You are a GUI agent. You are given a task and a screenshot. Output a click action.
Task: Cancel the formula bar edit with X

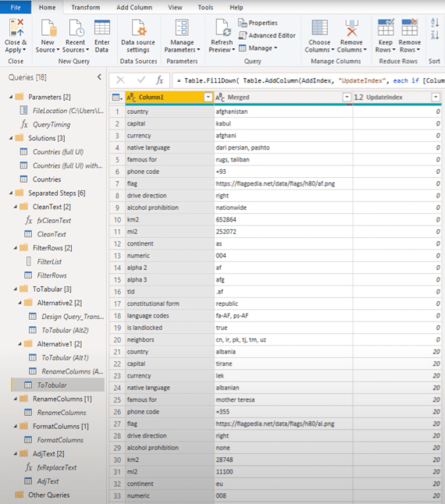(x=120, y=80)
